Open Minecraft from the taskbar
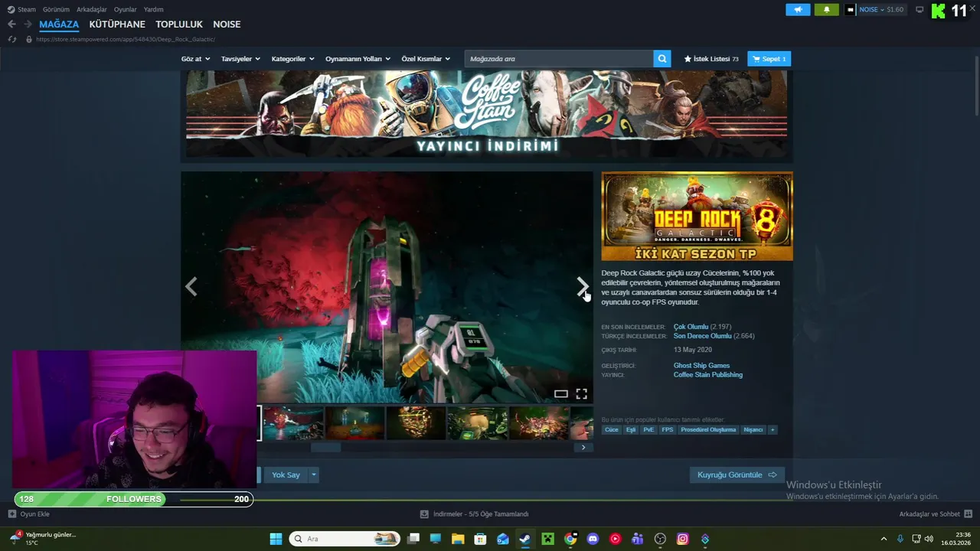Screen dimensions: 980x551 coord(547,539)
